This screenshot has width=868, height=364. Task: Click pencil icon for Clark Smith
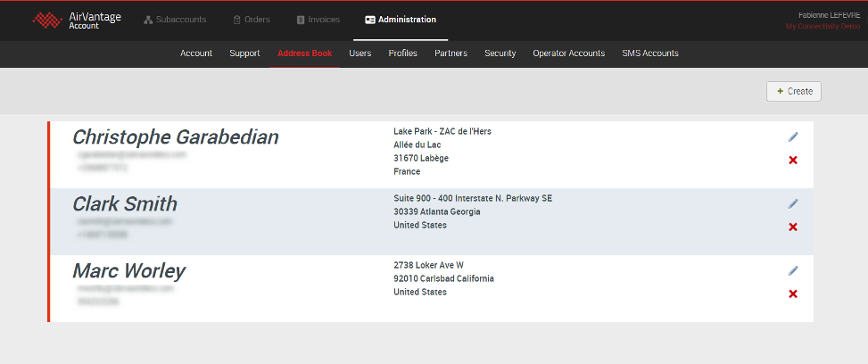[793, 203]
